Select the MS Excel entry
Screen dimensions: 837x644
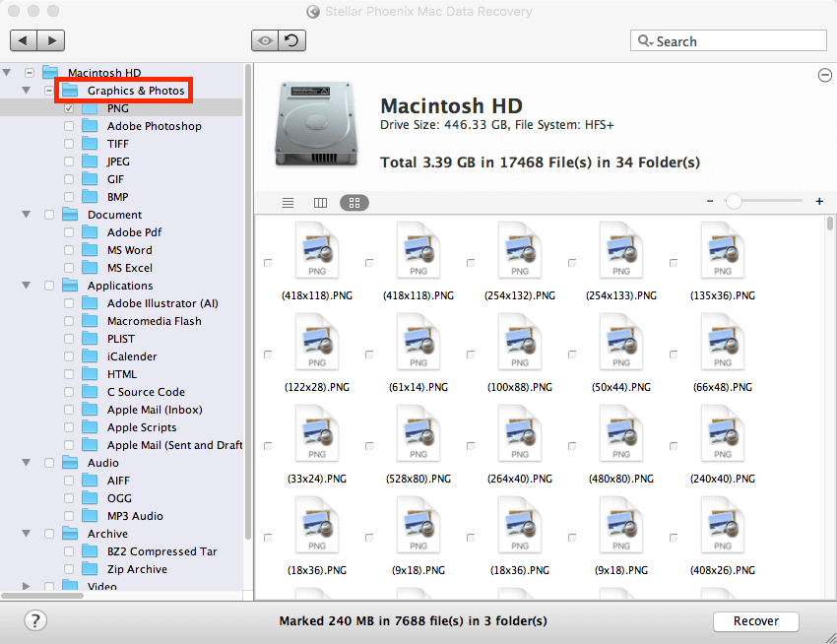pos(130,268)
